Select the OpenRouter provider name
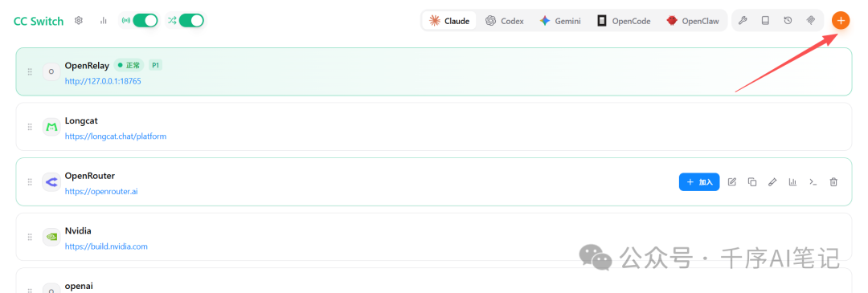868x293 pixels. tap(90, 176)
